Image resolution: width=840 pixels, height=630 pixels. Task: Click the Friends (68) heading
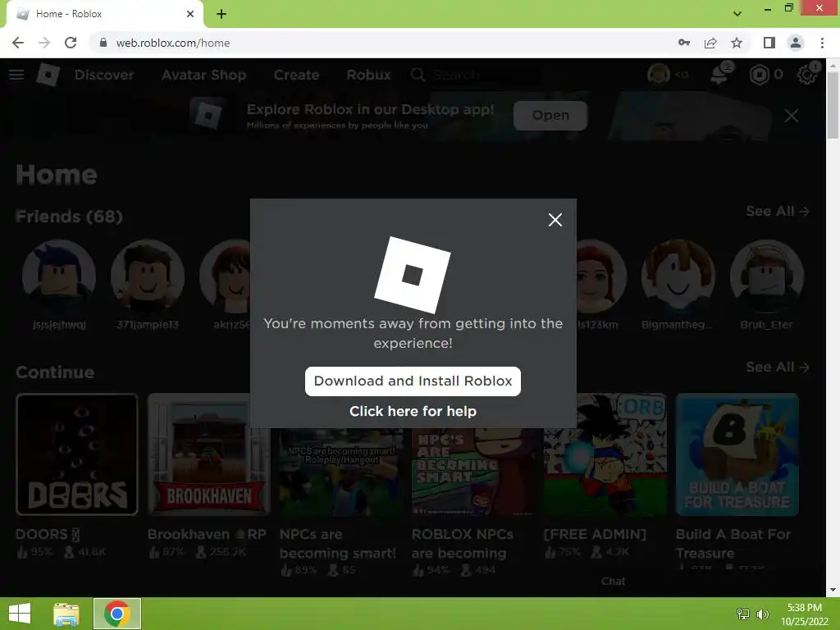tap(69, 217)
